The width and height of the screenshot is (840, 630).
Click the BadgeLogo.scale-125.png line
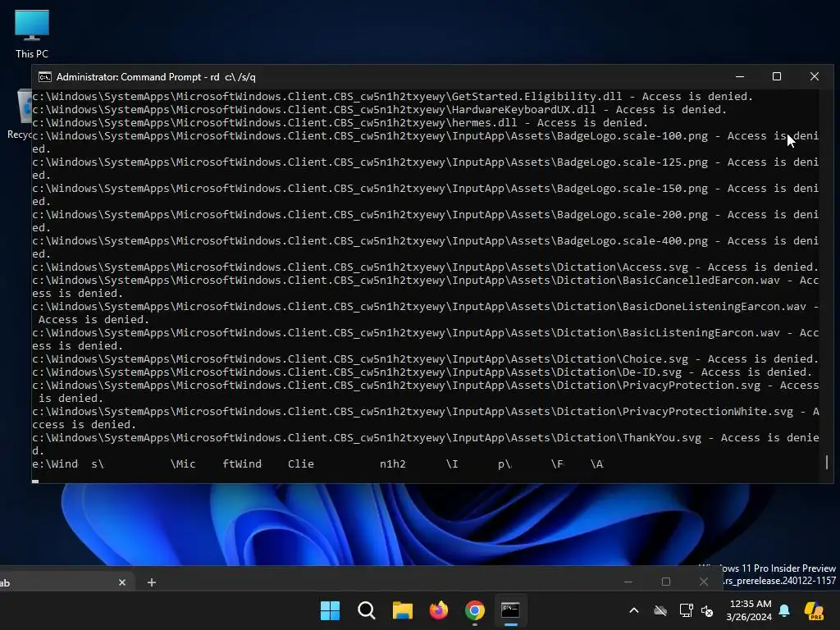point(426,169)
